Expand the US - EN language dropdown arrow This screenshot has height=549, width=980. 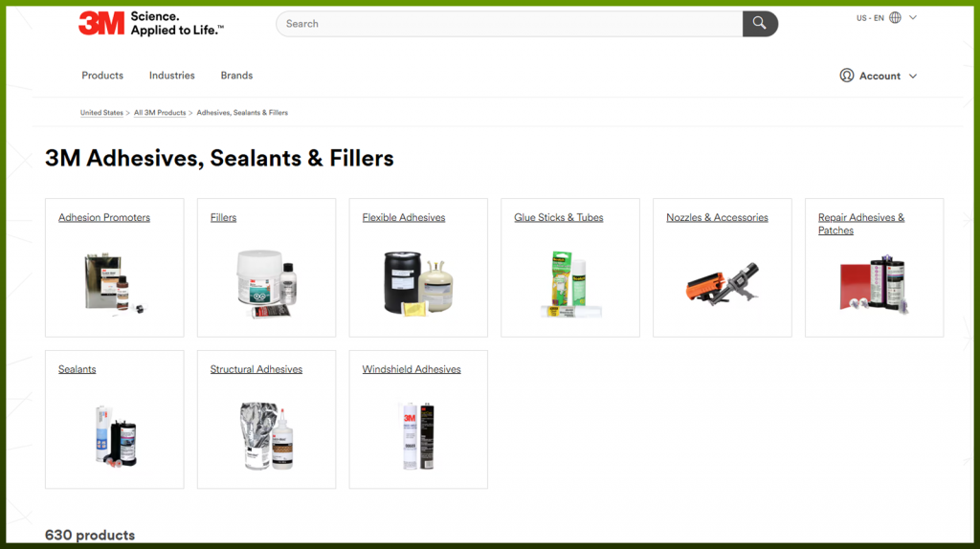coord(912,17)
